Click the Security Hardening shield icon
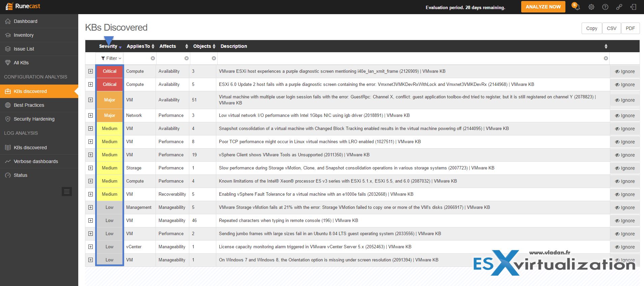Viewport: 644px width, 286px height. coord(8,119)
